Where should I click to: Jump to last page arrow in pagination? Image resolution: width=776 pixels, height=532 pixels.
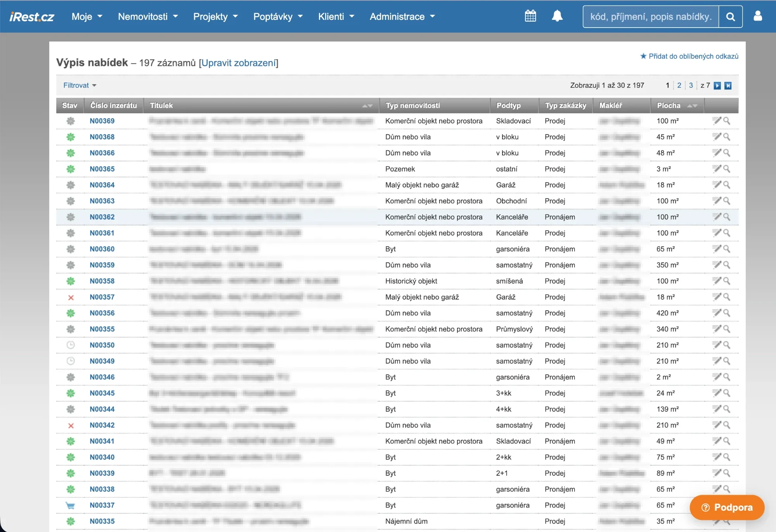click(728, 86)
